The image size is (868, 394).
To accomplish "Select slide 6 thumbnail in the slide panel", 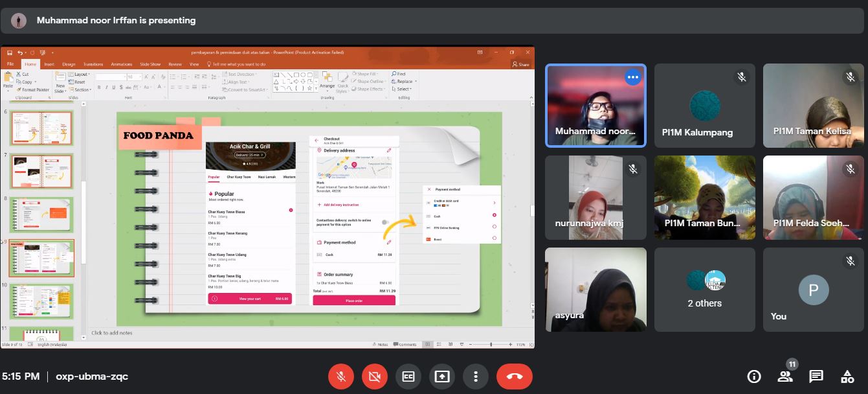I will [41, 128].
